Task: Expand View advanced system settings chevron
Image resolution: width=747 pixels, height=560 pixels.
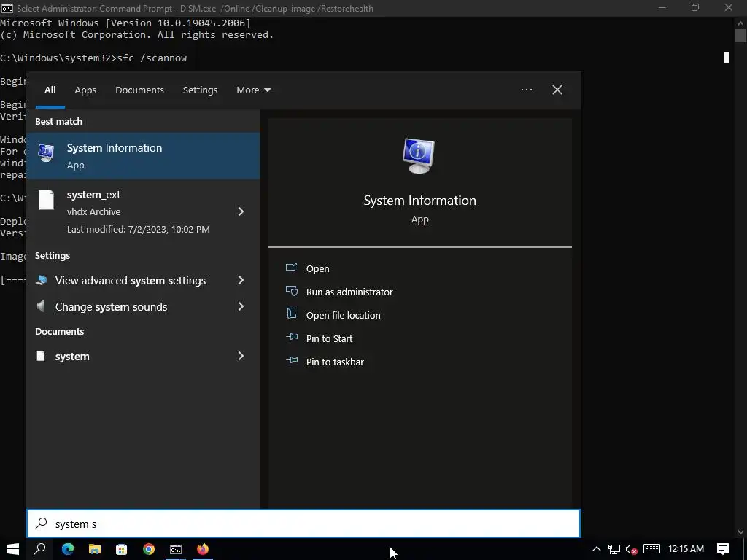Action: [x=241, y=280]
